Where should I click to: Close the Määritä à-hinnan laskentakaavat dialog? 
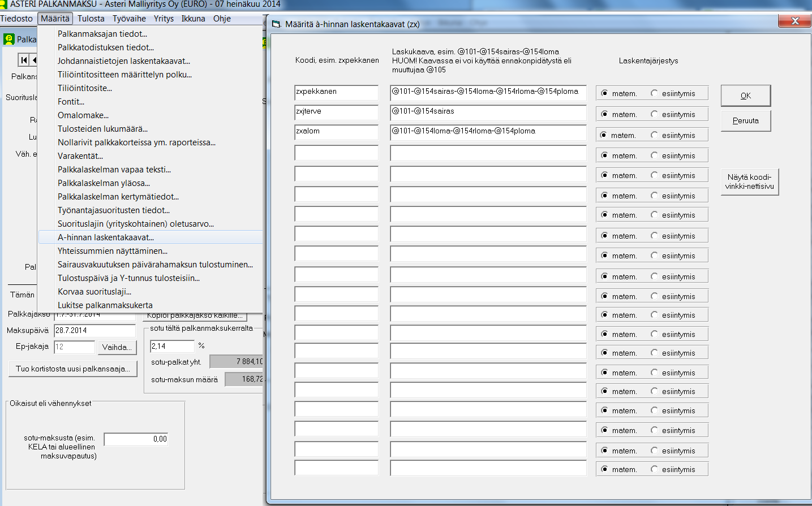pos(794,21)
